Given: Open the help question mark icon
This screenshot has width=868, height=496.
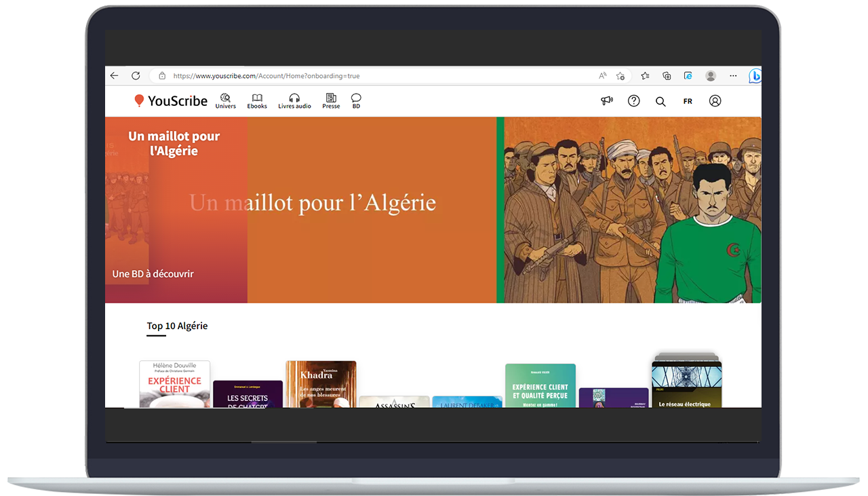Looking at the screenshot, I should coord(633,100).
